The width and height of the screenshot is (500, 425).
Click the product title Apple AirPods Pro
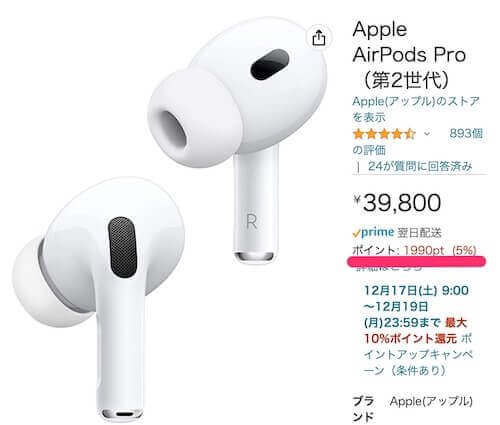pyautogui.click(x=409, y=55)
